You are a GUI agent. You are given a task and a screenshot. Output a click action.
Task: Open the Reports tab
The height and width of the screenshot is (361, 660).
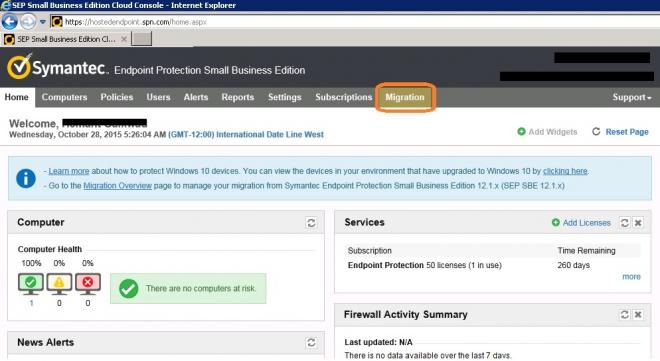point(238,97)
